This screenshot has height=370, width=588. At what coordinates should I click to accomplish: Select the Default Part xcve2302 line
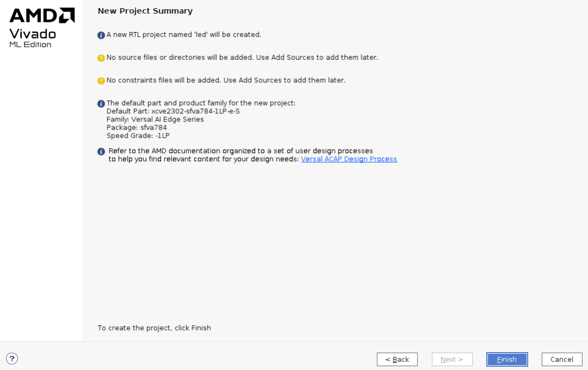click(173, 112)
